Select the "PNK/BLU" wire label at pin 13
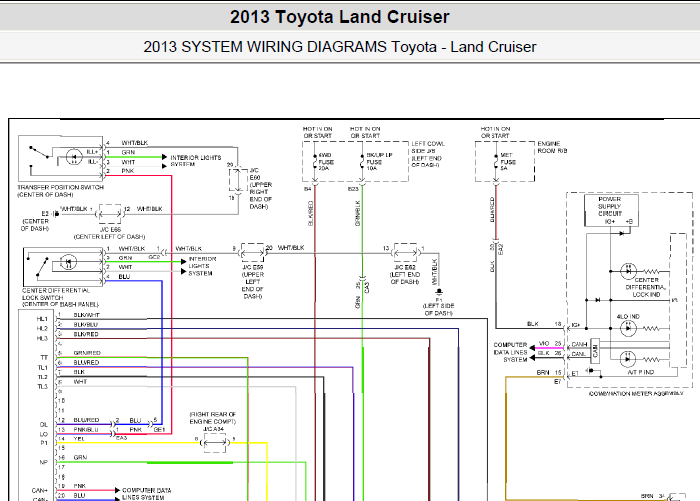700x501 pixels. [86, 429]
